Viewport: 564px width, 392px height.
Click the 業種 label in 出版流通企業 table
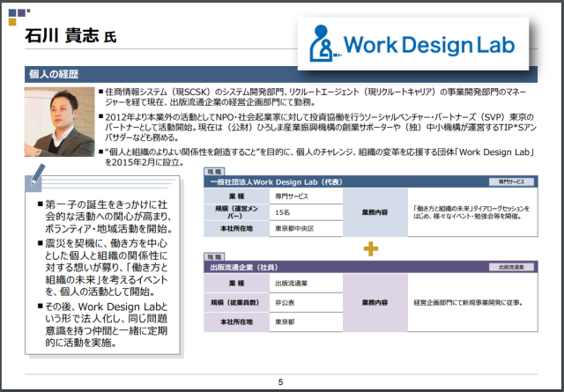(236, 284)
